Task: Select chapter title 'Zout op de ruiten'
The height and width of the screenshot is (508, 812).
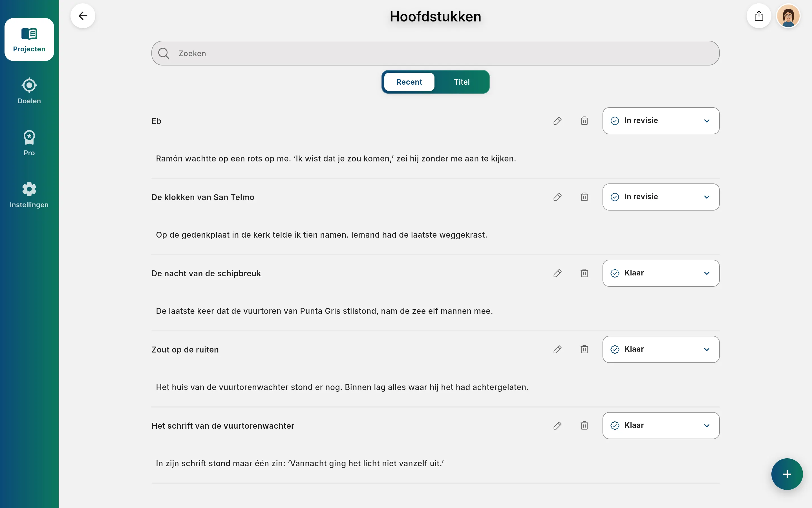Action: point(185,350)
